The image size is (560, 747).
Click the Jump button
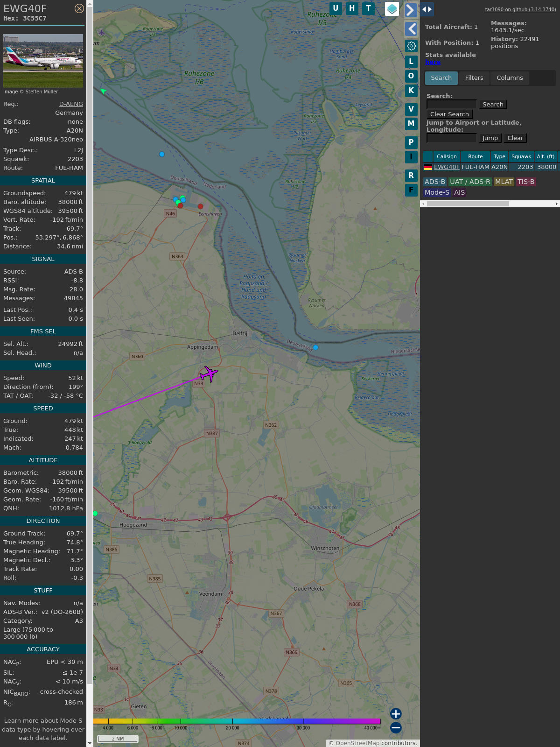click(490, 138)
